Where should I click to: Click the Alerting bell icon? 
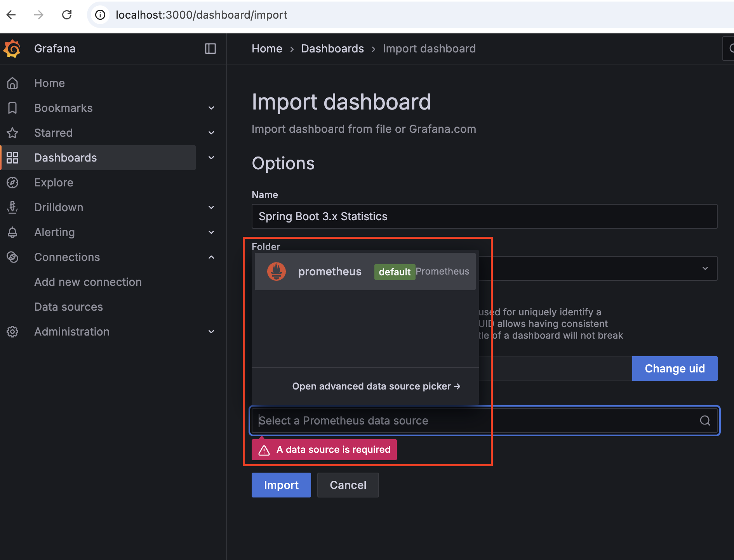pos(12,232)
